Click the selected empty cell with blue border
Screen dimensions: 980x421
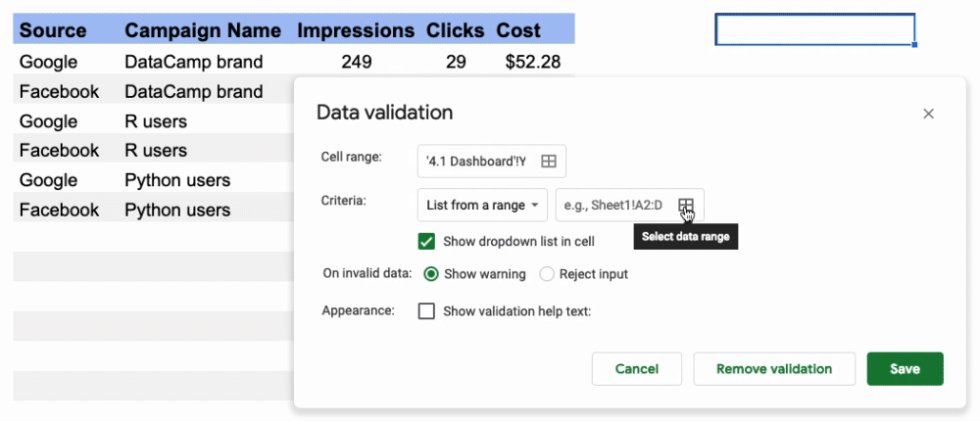tap(815, 30)
